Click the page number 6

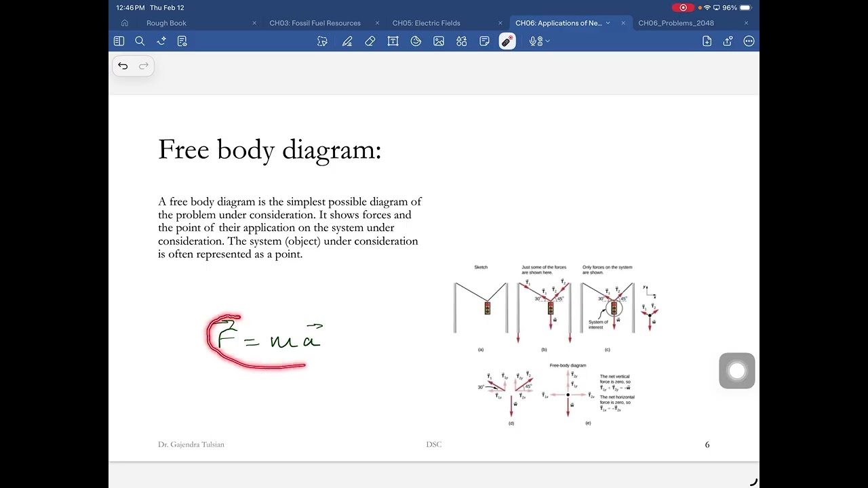coord(707,445)
